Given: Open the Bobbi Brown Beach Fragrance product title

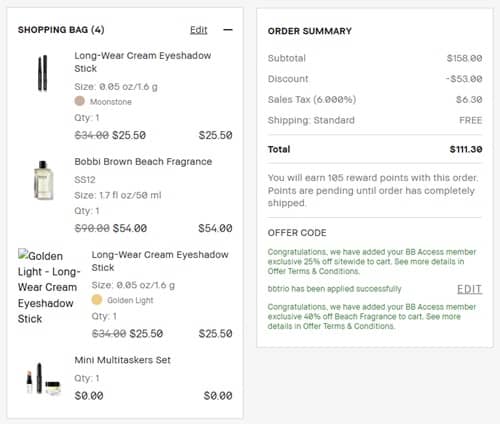Looking at the screenshot, I should [x=143, y=162].
